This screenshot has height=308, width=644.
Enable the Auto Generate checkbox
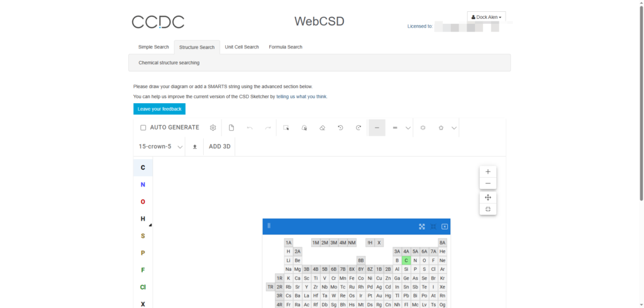(x=143, y=128)
